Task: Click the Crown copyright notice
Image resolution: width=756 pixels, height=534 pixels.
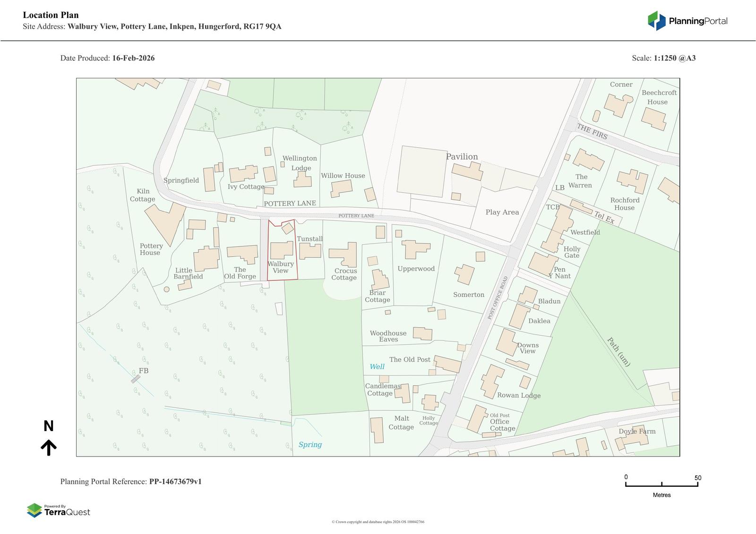Action: 378,522
